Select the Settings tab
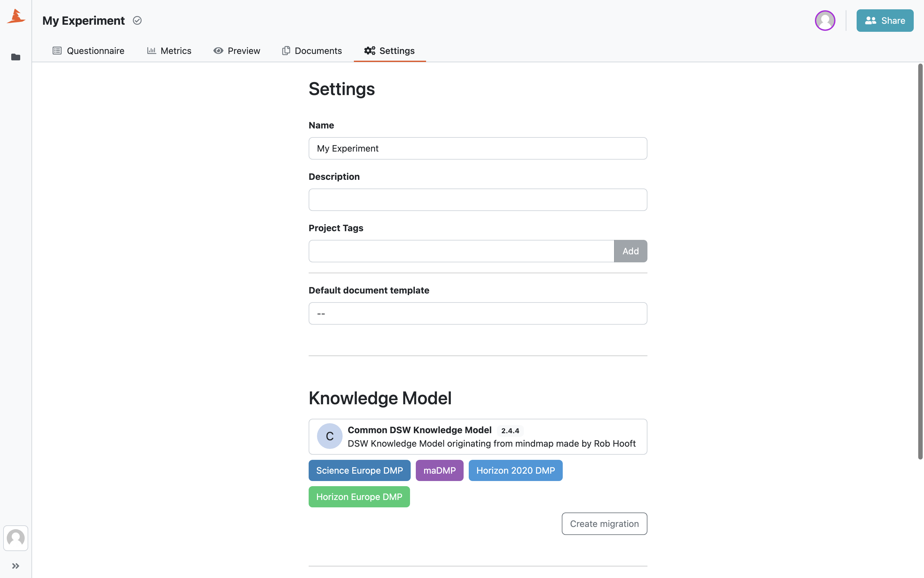This screenshot has height=578, width=924. tap(389, 50)
